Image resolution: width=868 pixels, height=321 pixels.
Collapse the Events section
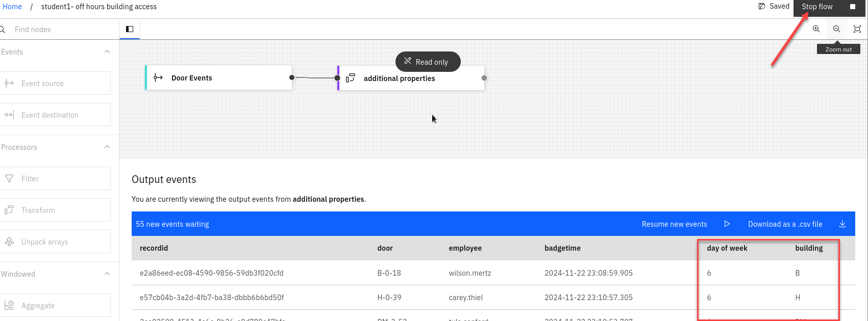[x=107, y=52]
